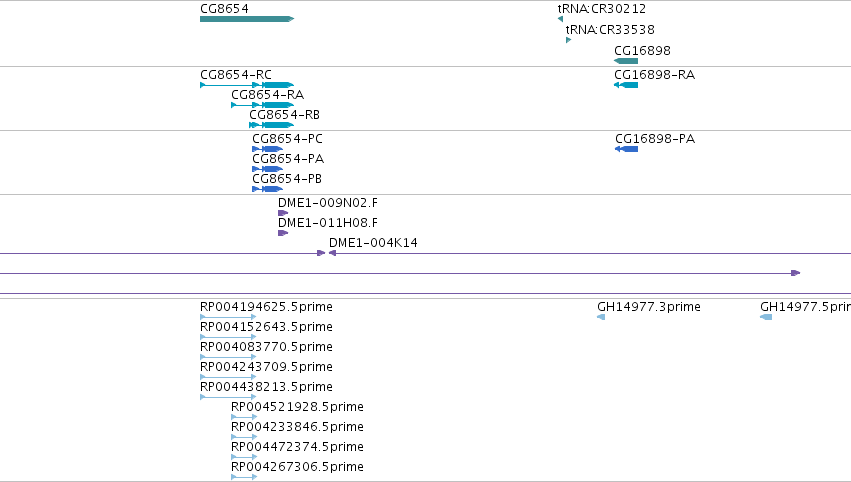Viewport: 851px width, 482px height.
Task: Select the RP004438213.5prime feature line
Action: coord(228,397)
